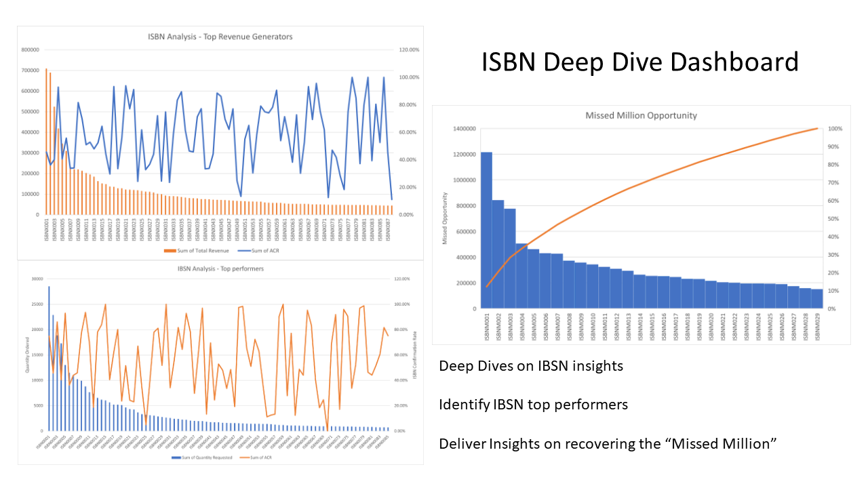
Task: Click the tallest ISBNM001 bar in Missed Million chart
Action: click(x=486, y=230)
